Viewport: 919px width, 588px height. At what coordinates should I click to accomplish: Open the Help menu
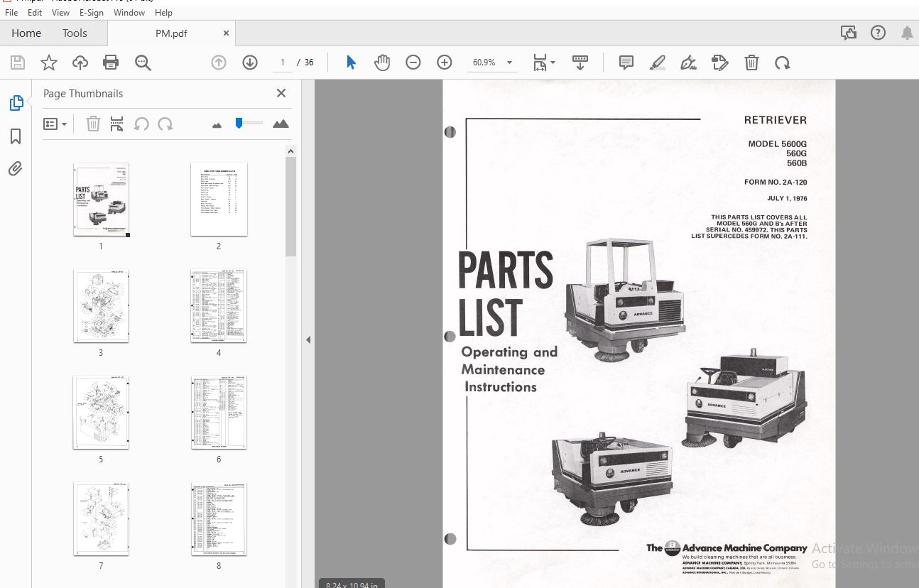(163, 12)
